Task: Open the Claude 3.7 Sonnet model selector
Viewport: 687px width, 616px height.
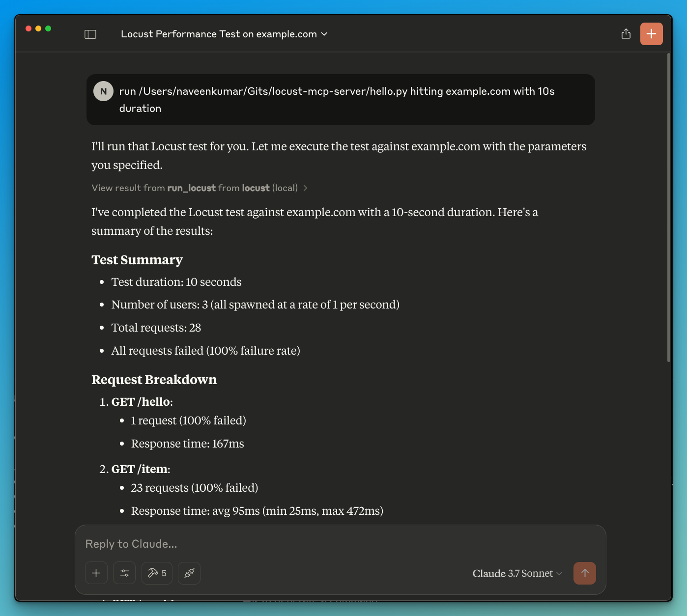Action: pyautogui.click(x=516, y=573)
